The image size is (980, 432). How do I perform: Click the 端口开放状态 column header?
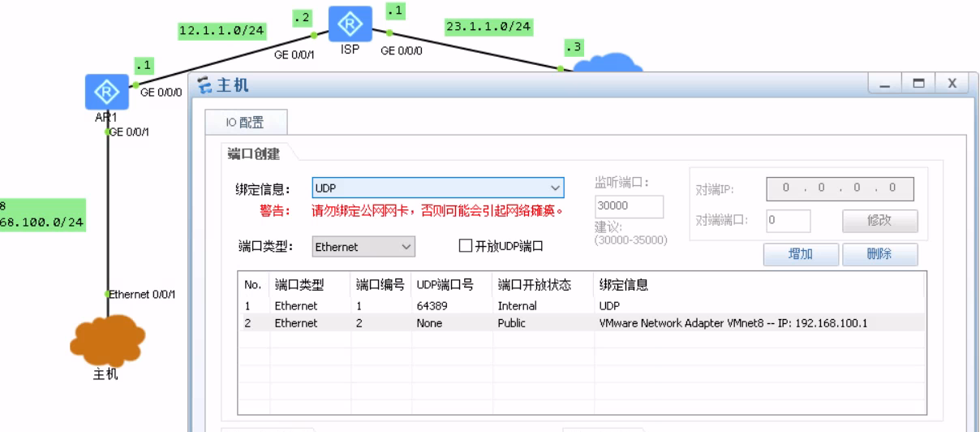(x=535, y=286)
